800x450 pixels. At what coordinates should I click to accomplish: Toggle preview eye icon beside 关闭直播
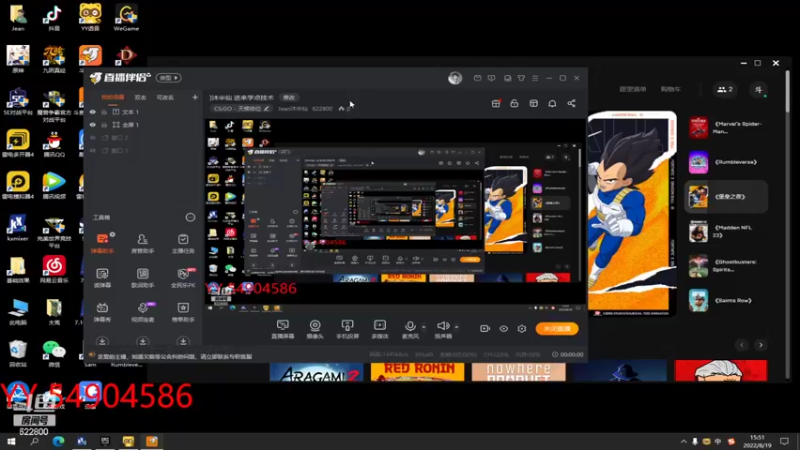[x=504, y=329]
